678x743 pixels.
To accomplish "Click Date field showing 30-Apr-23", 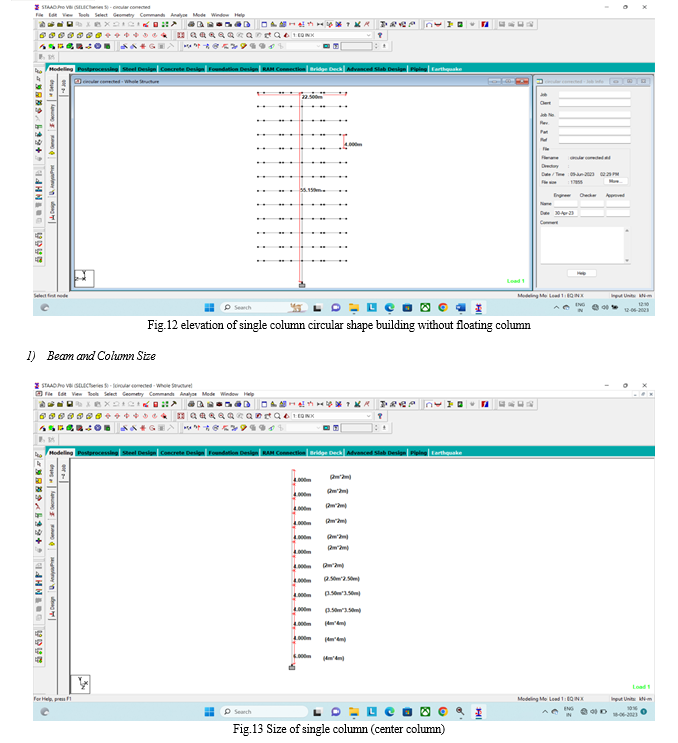I will [566, 213].
